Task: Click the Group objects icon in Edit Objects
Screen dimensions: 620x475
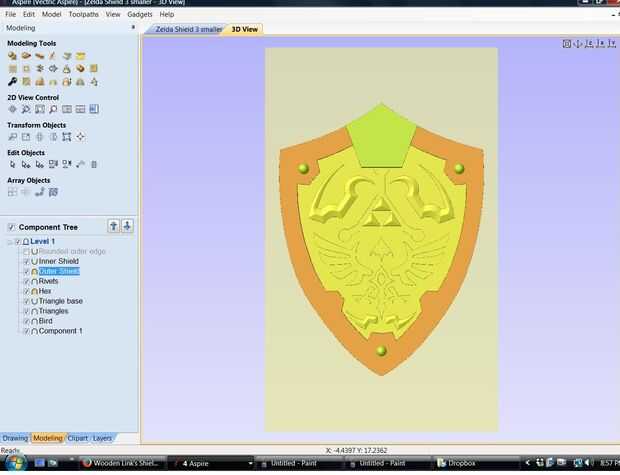Action: click(53, 165)
